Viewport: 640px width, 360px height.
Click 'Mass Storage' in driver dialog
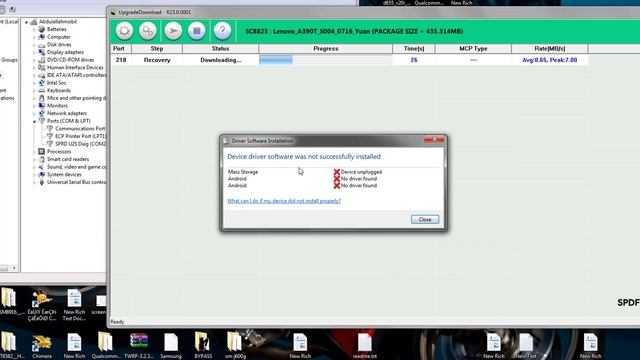pyautogui.click(x=243, y=172)
